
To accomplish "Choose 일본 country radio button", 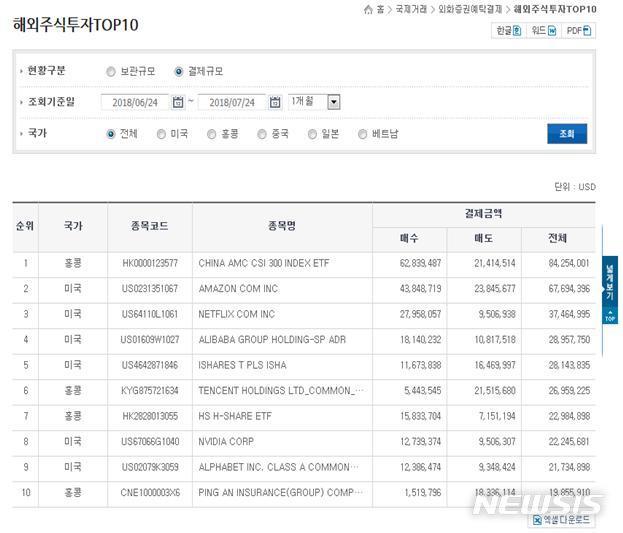I will [x=312, y=134].
